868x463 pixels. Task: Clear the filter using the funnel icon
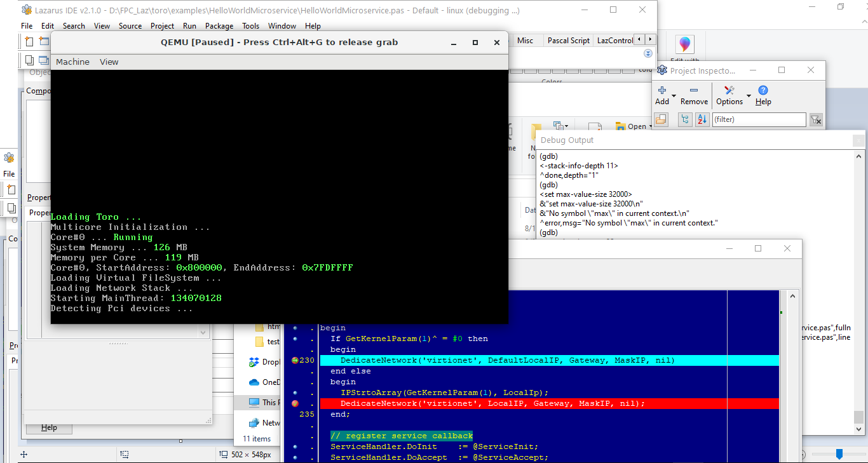pos(816,119)
